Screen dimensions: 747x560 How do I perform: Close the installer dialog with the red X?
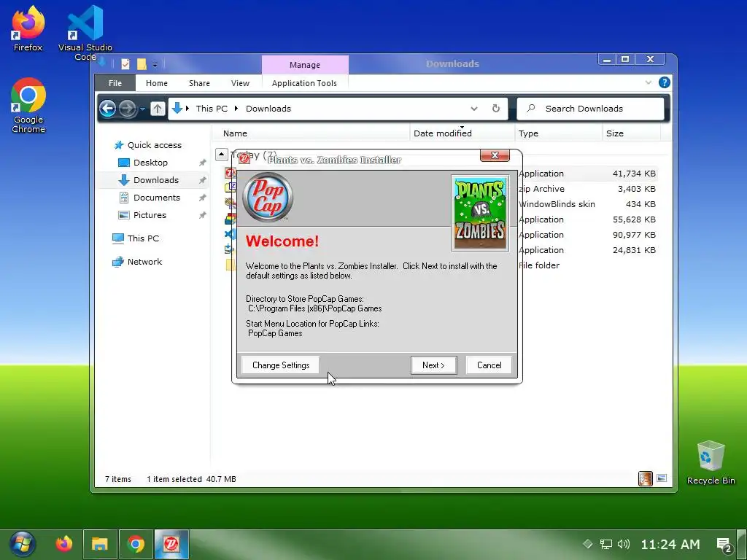(495, 155)
